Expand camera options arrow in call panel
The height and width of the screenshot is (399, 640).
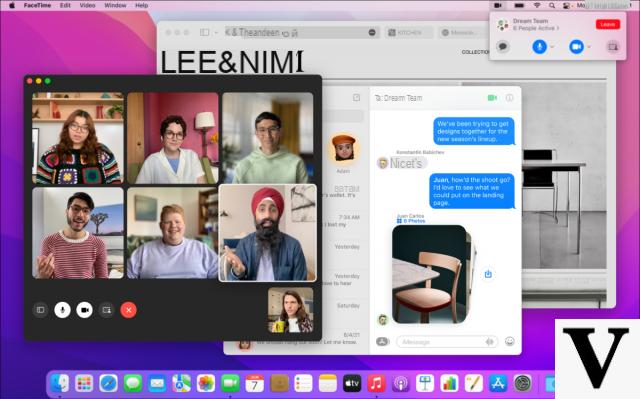pos(589,47)
